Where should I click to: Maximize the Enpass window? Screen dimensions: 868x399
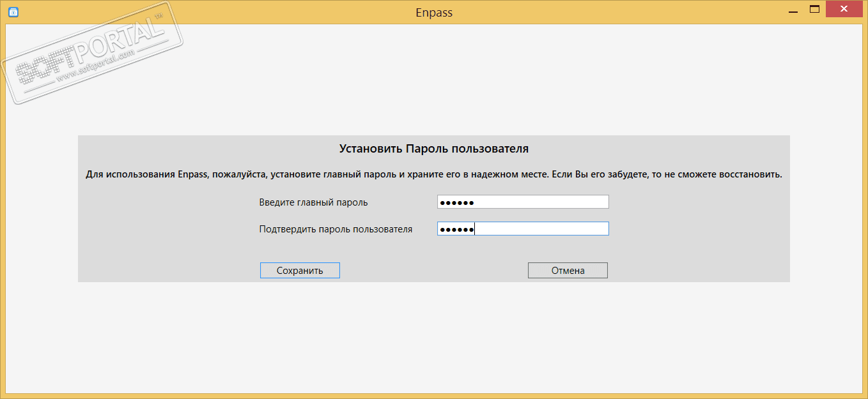(x=815, y=9)
